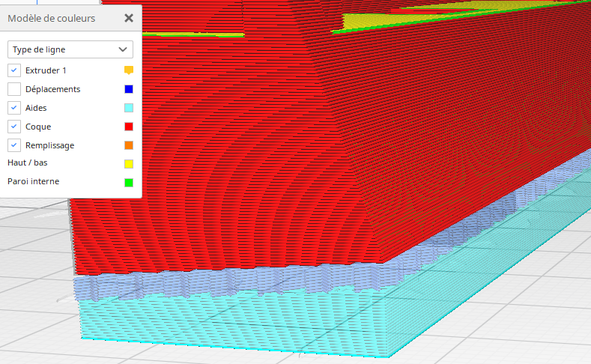Click the Remplissage label
591x364 pixels.
pyautogui.click(x=49, y=145)
